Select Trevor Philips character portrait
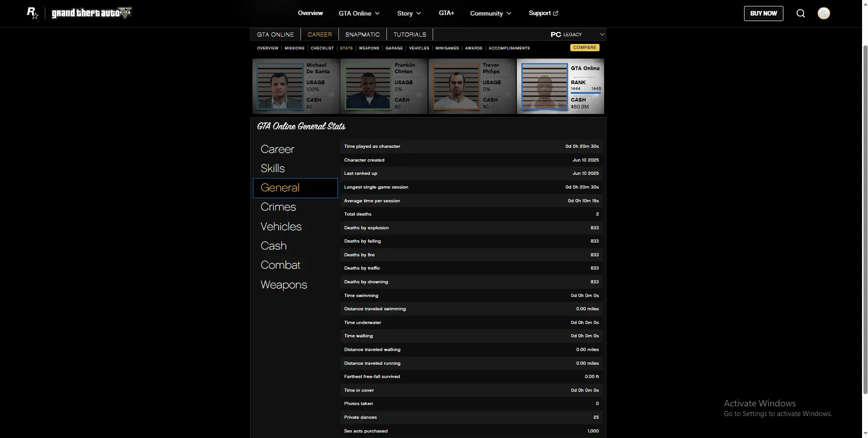The image size is (868, 438). click(x=456, y=87)
